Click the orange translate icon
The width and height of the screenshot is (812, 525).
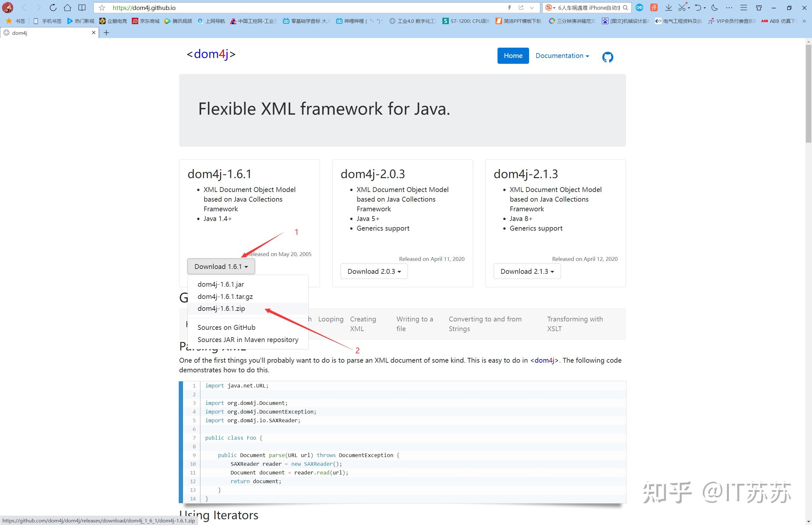click(654, 7)
